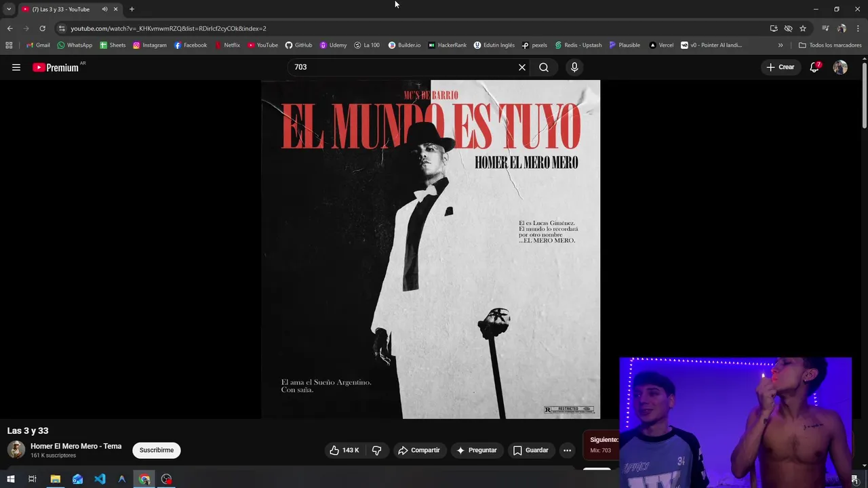
Task: Focus the search field containing 703
Action: 403,67
